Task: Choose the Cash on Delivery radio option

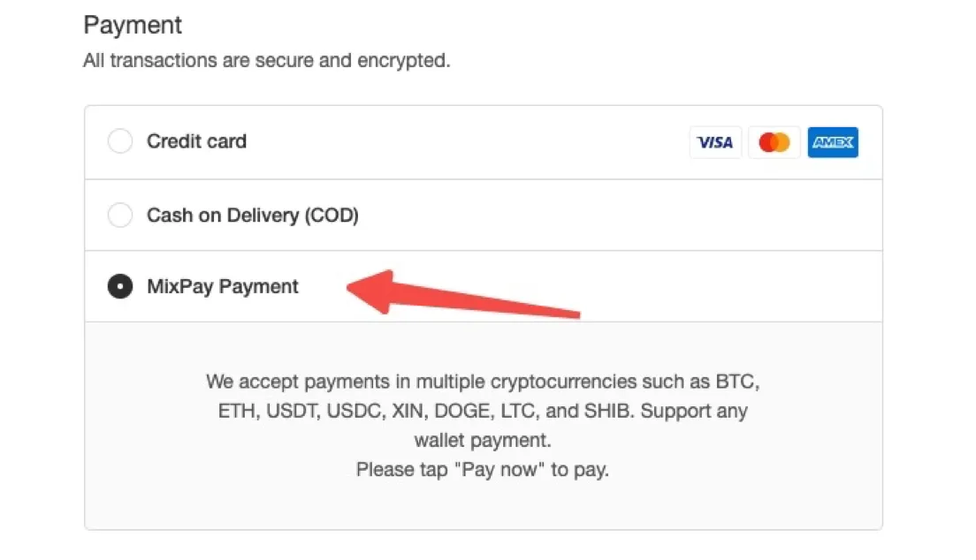Action: pyautogui.click(x=120, y=216)
